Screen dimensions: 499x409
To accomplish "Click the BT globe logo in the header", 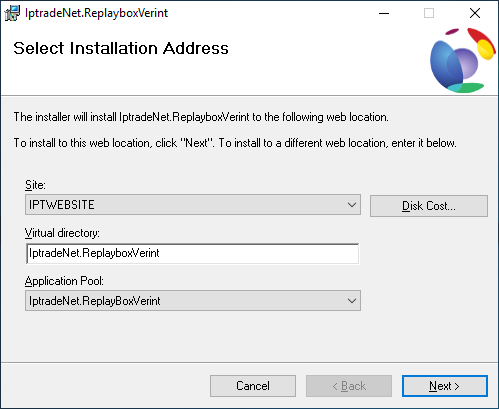I will [463, 60].
